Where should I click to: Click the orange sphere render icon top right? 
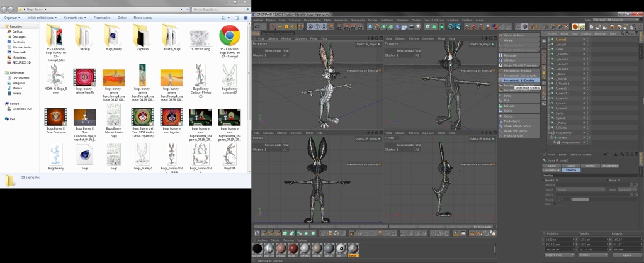coord(575,26)
